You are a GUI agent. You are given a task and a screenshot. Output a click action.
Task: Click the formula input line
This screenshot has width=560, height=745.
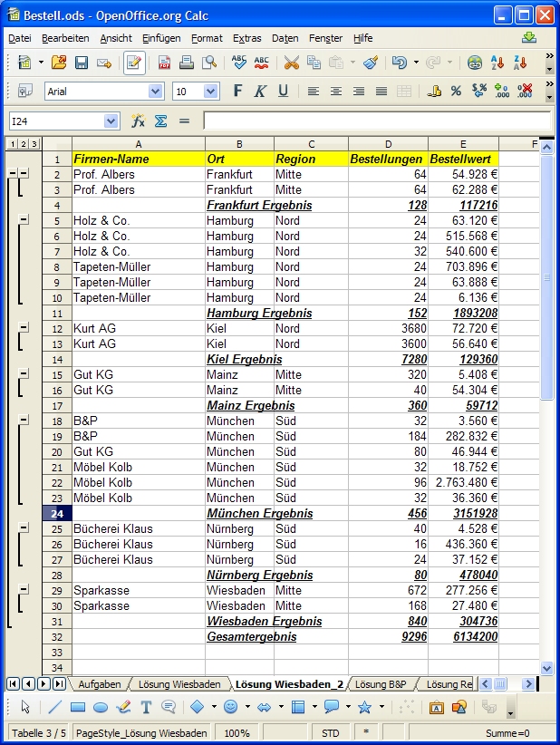pos(376,121)
